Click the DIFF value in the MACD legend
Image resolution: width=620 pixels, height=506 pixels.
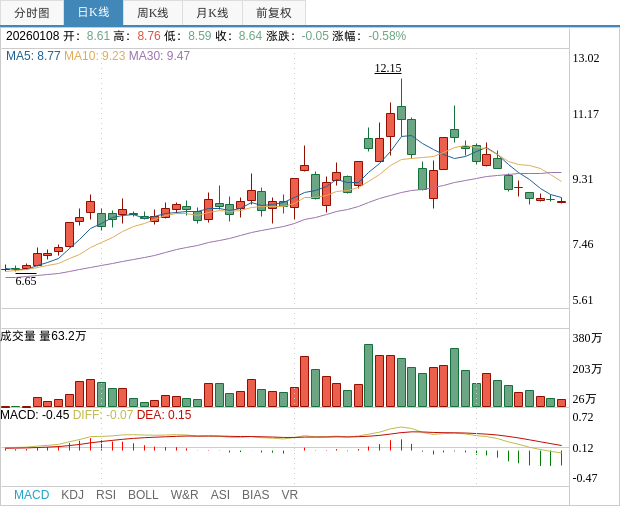click(103, 415)
